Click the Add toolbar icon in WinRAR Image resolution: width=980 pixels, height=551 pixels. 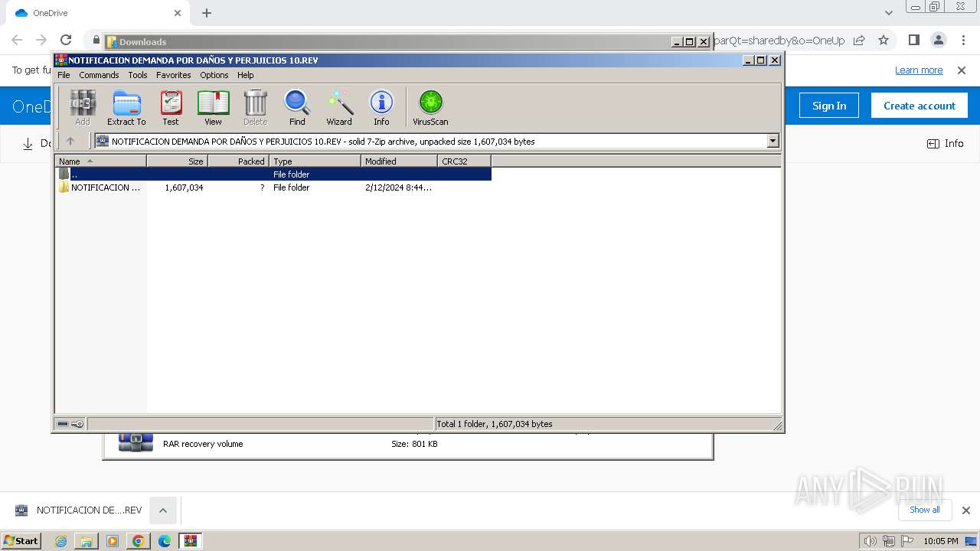pos(83,107)
